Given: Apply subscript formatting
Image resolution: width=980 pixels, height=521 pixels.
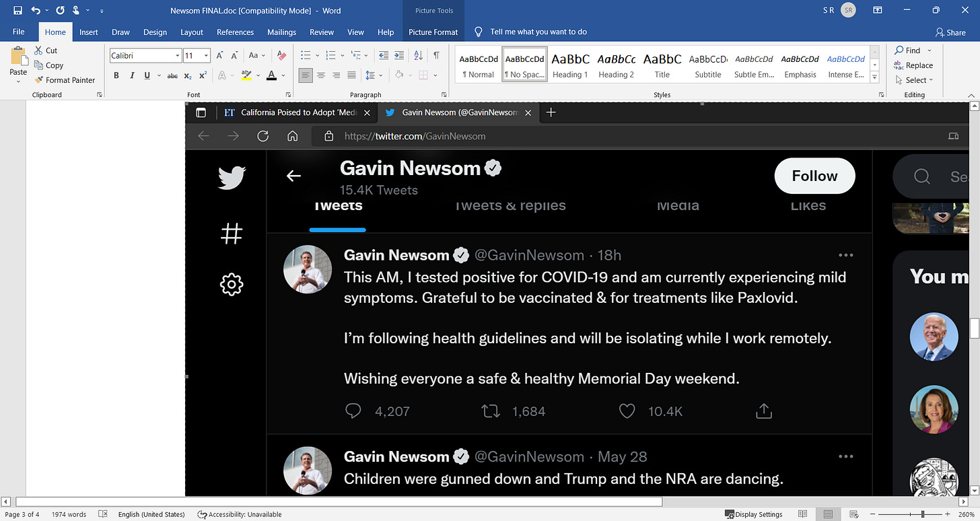Looking at the screenshot, I should tap(188, 75).
